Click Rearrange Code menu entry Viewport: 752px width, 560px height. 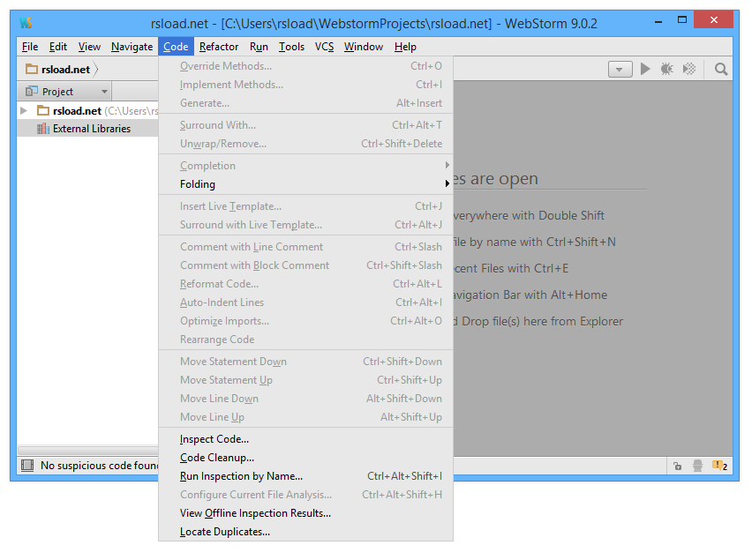tap(305, 340)
